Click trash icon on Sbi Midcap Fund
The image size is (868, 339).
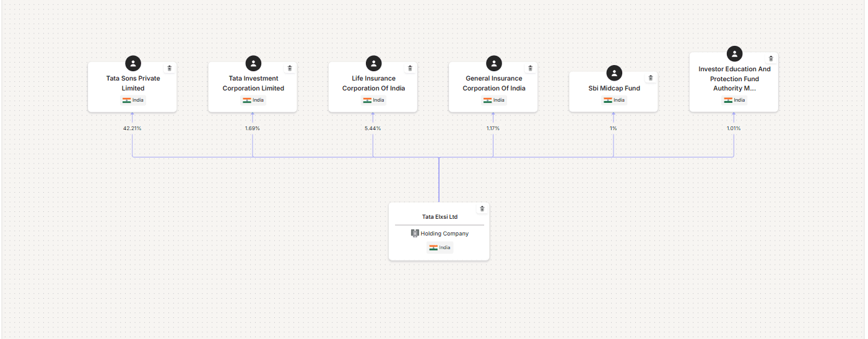pyautogui.click(x=650, y=78)
